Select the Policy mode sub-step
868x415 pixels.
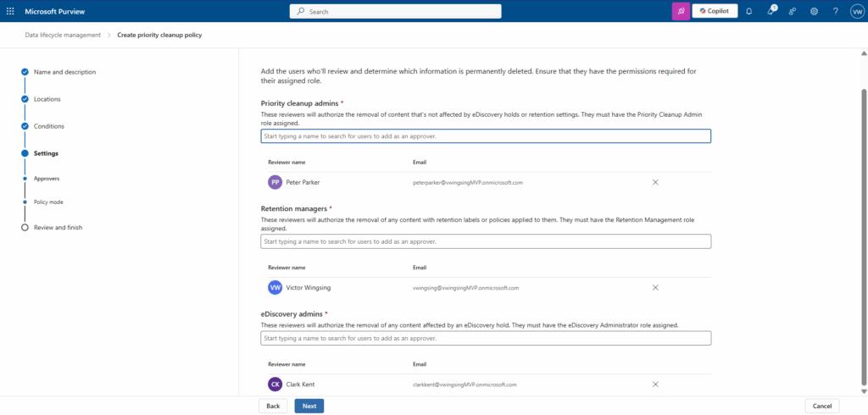click(47, 202)
